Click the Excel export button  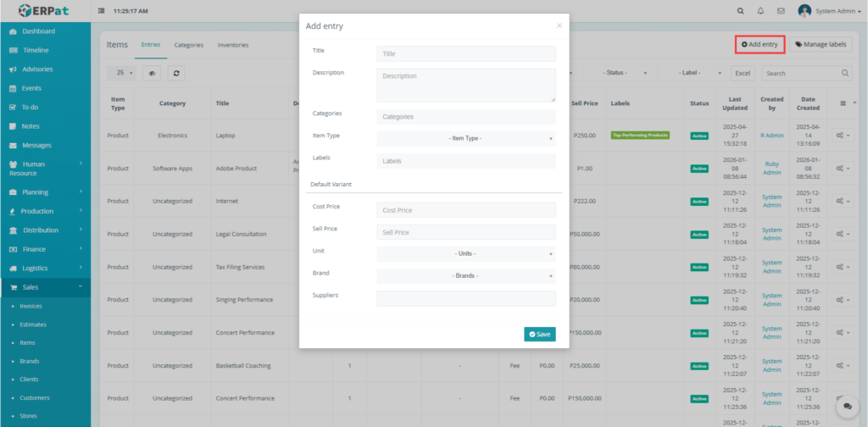point(743,73)
